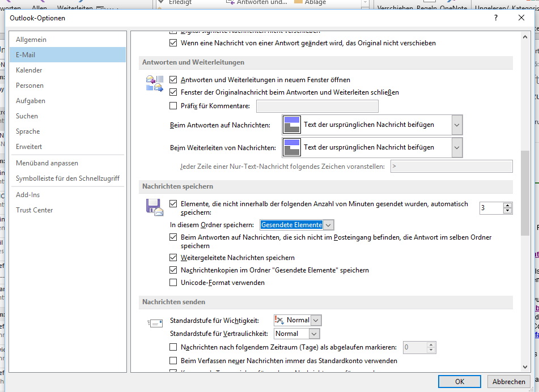The height and width of the screenshot is (392, 539).
Task: Click the vertical scrollbar thumb in options pane
Action: pyautogui.click(x=525, y=193)
